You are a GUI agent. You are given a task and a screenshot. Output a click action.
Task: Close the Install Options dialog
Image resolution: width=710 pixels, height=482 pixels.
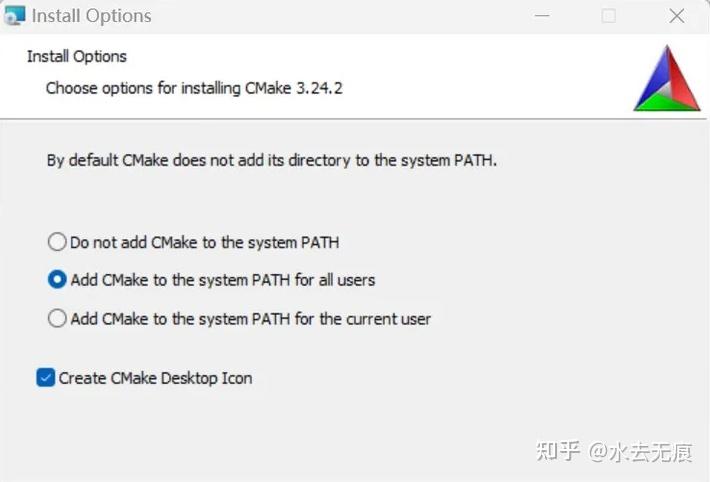(677, 16)
